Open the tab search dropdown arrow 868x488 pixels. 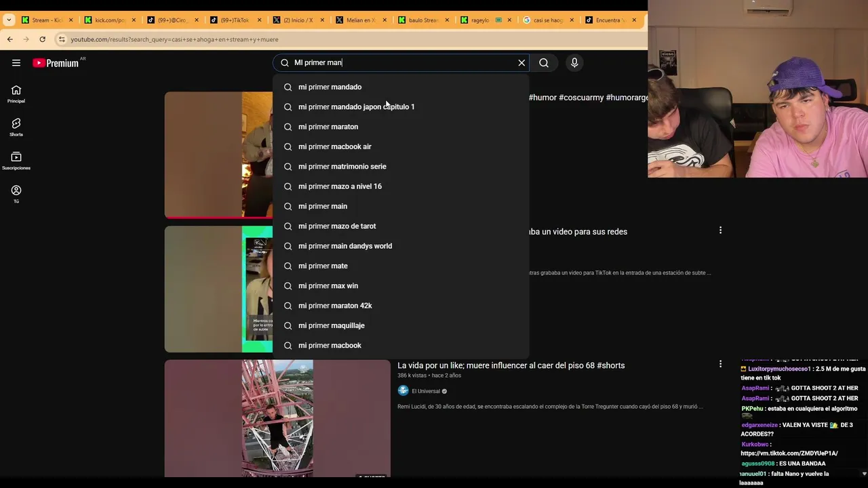(x=9, y=20)
